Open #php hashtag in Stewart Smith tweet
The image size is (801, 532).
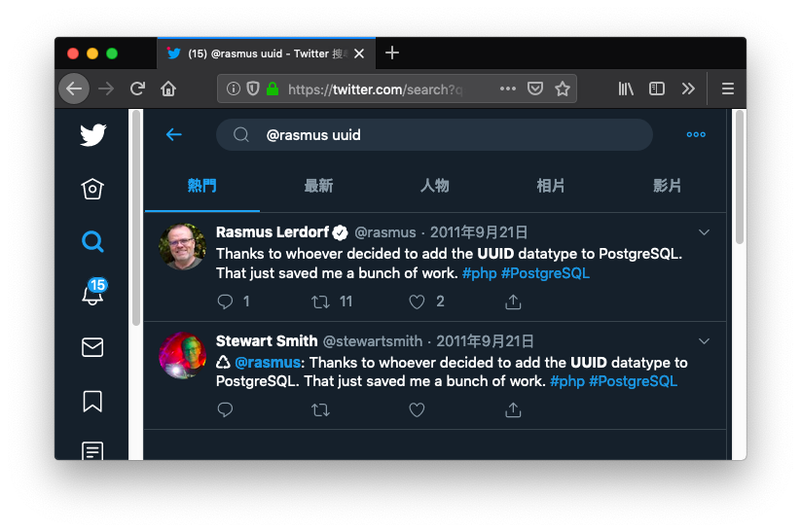(x=567, y=381)
